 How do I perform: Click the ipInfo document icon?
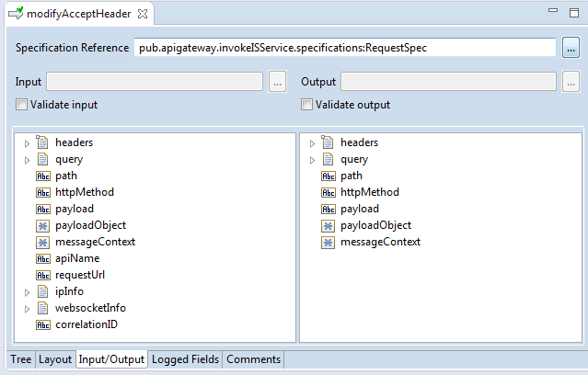[42, 291]
